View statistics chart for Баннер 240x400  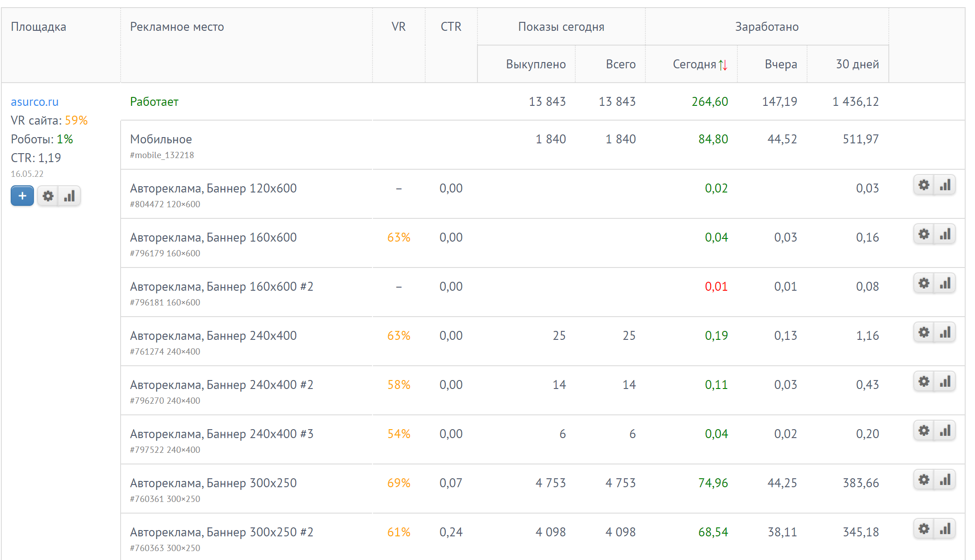point(945,332)
